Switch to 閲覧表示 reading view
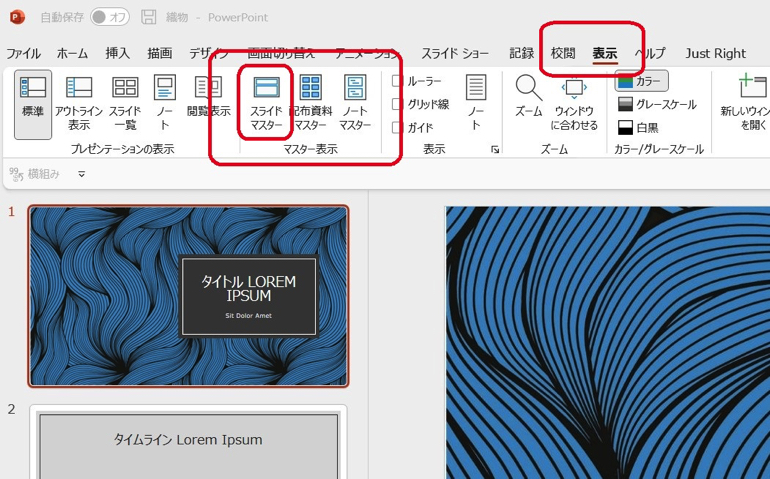The height and width of the screenshot is (479, 770). (x=209, y=97)
